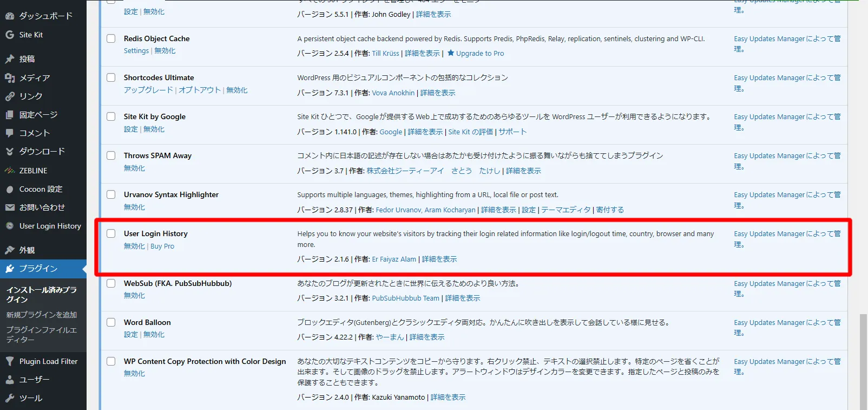Select the メディア library icon
Viewport: 868px width, 410px height.
pos(10,78)
